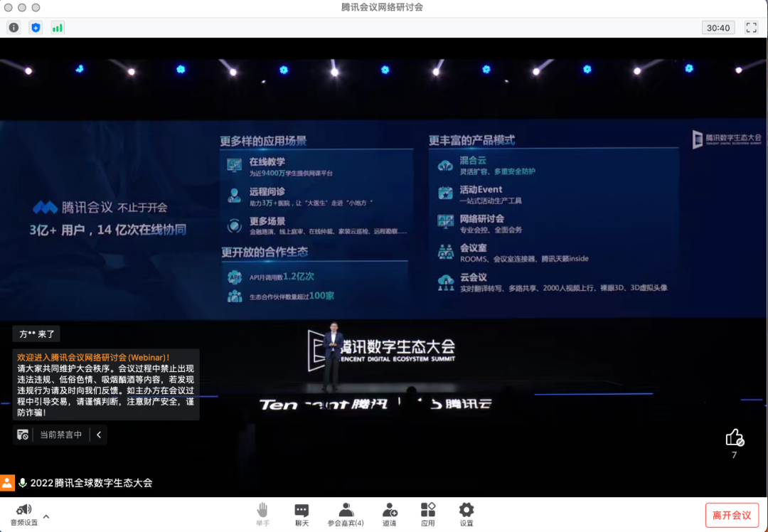Raise your hand with 举手
Image resolution: width=768 pixels, height=532 pixels.
262,514
